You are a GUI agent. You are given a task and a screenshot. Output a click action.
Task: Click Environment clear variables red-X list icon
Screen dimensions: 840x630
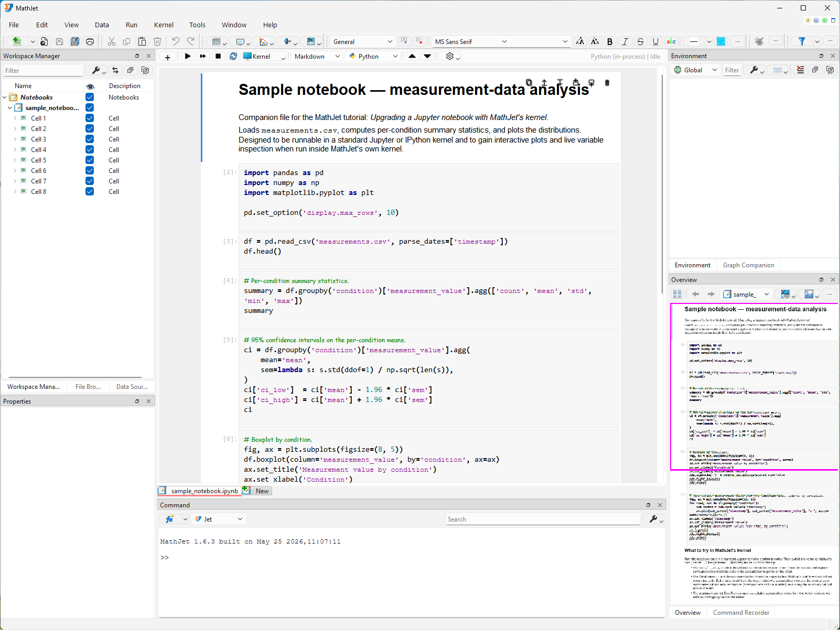coord(800,70)
